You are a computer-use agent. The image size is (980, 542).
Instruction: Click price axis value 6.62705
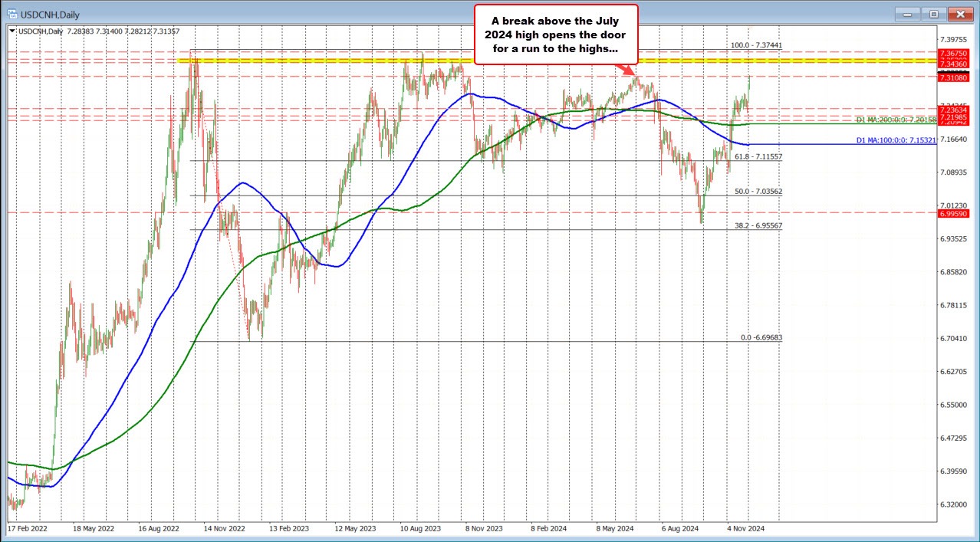pos(954,371)
